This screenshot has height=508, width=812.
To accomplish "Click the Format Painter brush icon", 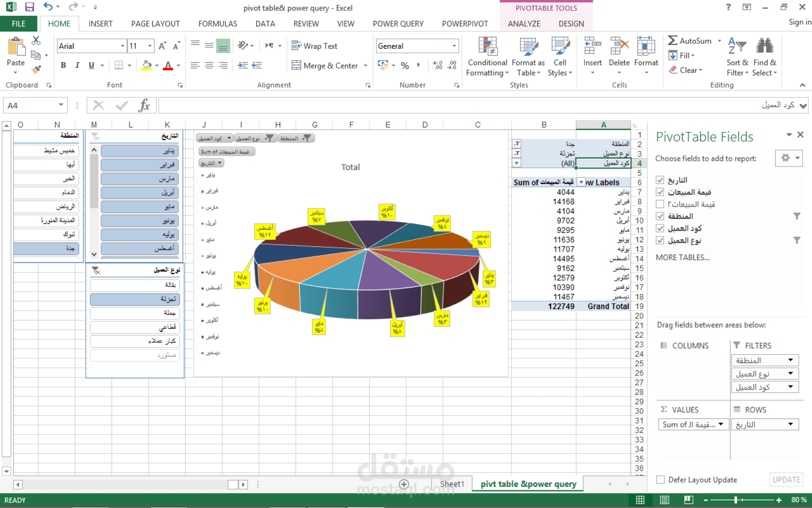I will (36, 69).
